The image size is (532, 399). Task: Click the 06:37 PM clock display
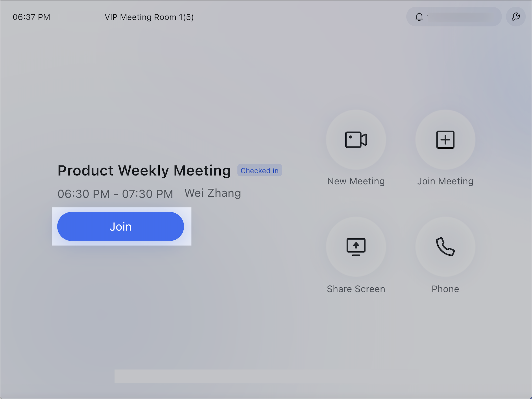point(31,17)
